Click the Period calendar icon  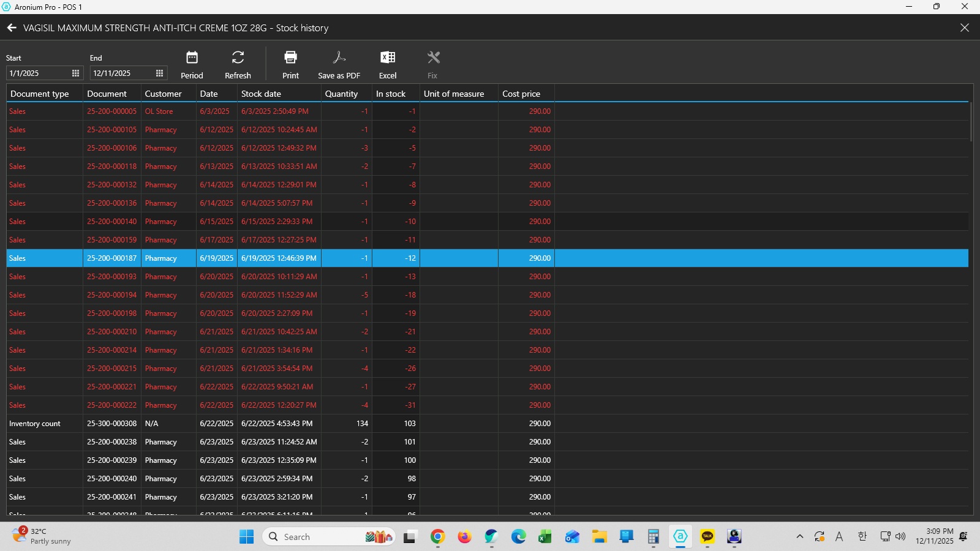[x=192, y=58]
